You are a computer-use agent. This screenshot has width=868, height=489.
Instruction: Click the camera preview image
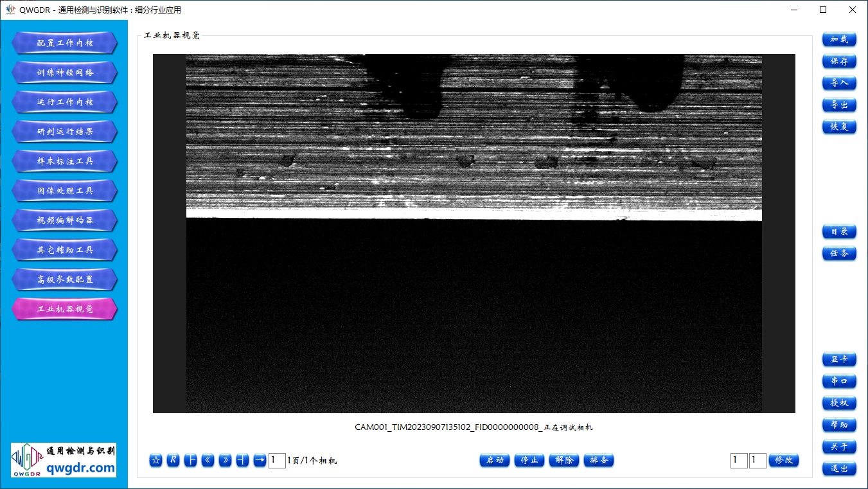(x=474, y=233)
